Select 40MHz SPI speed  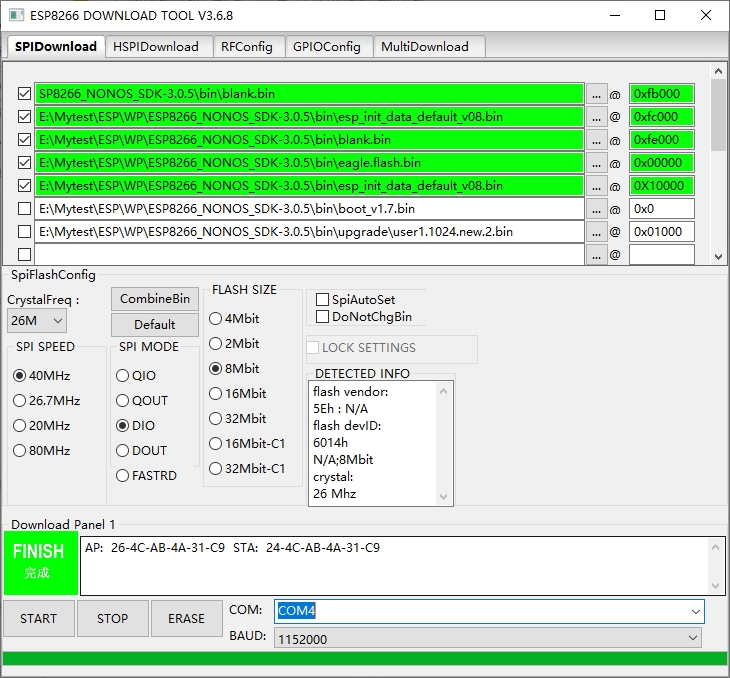click(42, 376)
